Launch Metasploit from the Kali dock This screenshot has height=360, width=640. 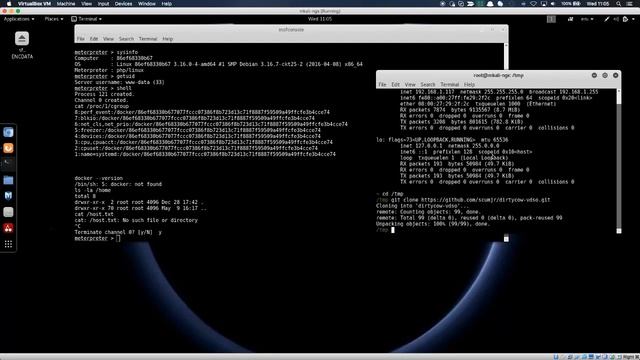tap(8, 196)
